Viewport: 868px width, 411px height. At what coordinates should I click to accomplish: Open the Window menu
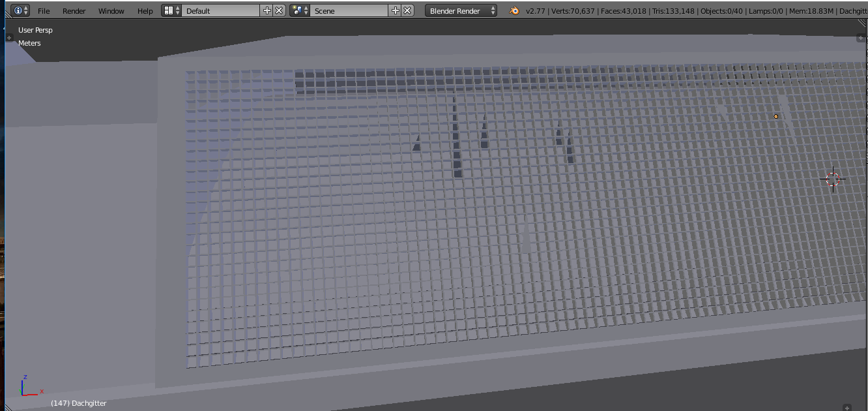pos(111,11)
